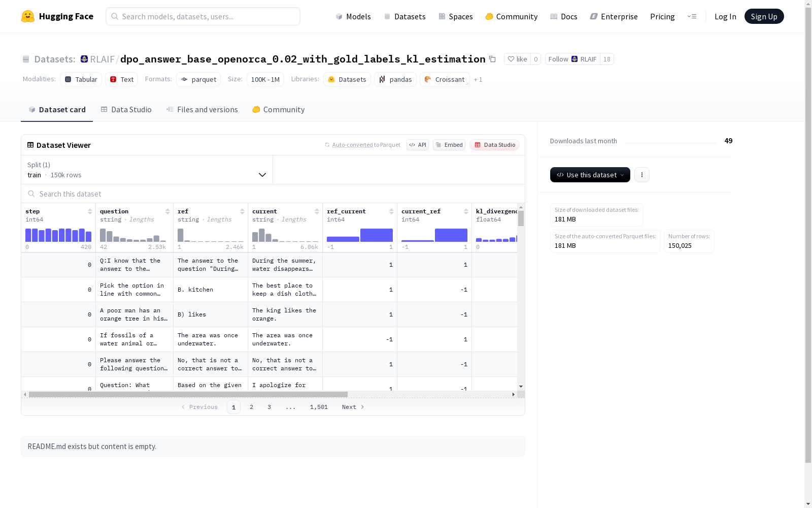Click the table's horizontal scrollbar

(x=188, y=394)
